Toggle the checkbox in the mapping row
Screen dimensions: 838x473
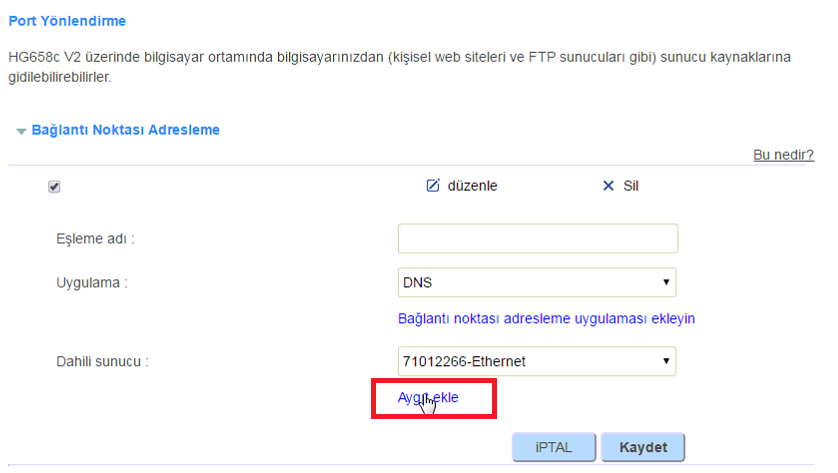click(x=54, y=187)
